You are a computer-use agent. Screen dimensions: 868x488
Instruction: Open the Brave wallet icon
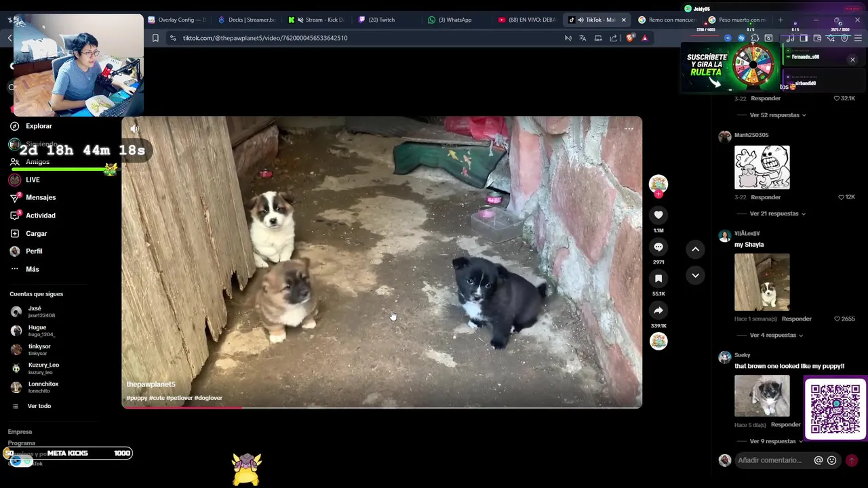(817, 38)
